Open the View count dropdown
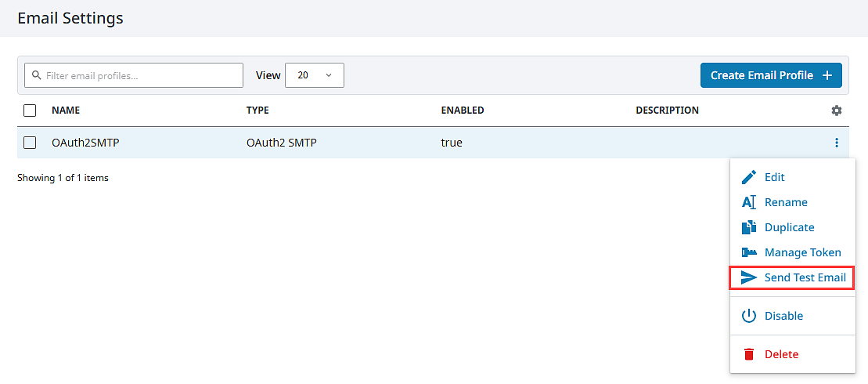Viewport: 868px width, 384px height. pyautogui.click(x=315, y=75)
